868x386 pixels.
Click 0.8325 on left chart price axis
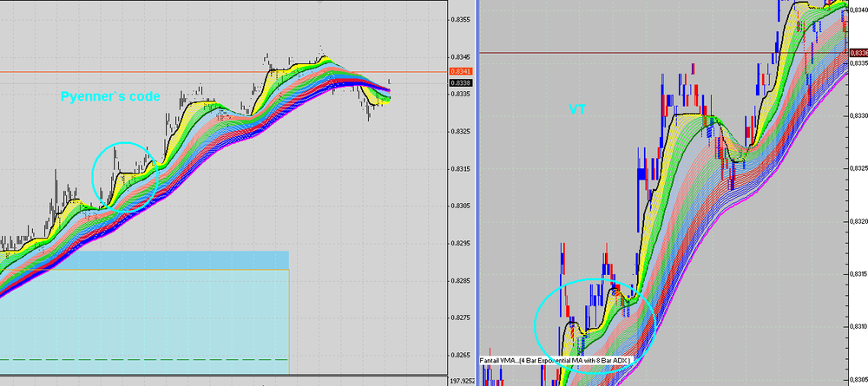461,132
